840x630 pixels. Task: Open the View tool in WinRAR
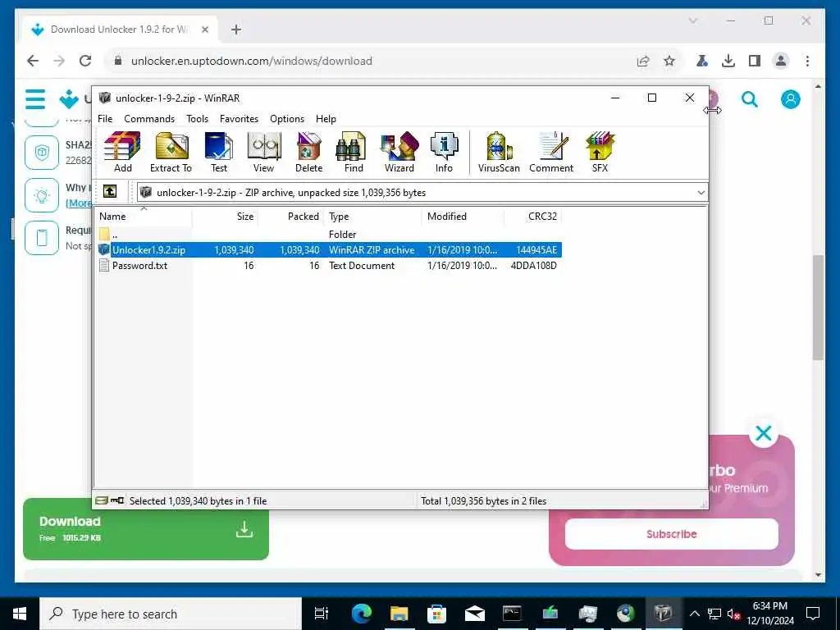click(x=263, y=152)
